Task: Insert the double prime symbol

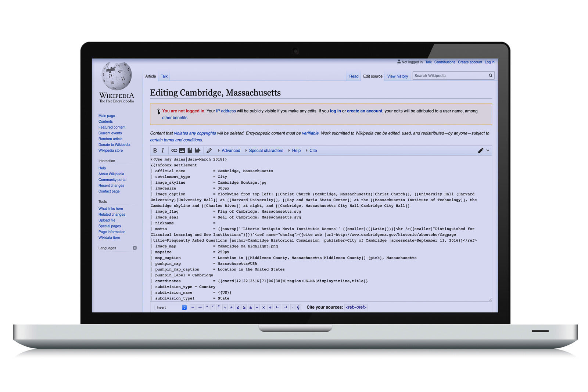Action: [219, 308]
